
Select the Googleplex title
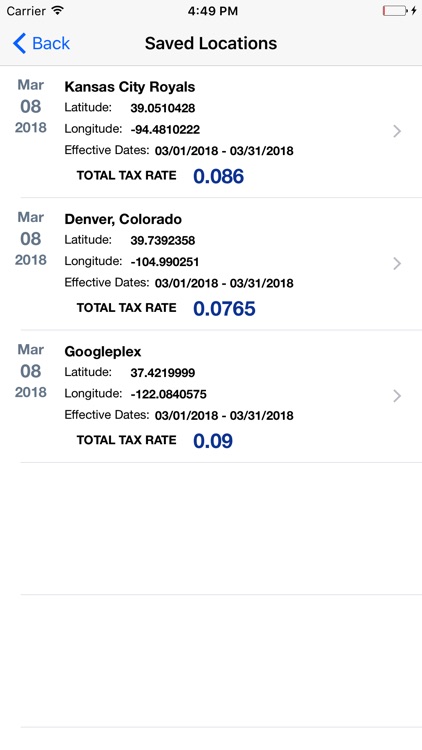coord(103,352)
